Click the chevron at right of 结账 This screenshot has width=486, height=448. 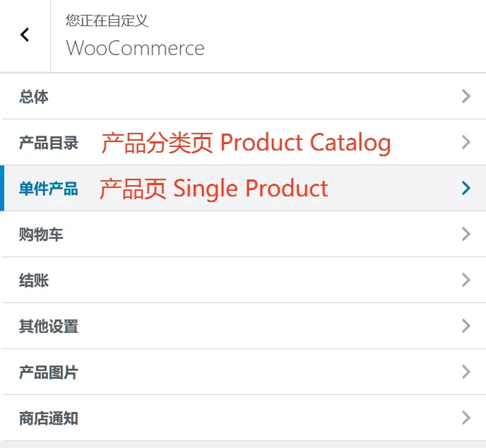point(466,280)
